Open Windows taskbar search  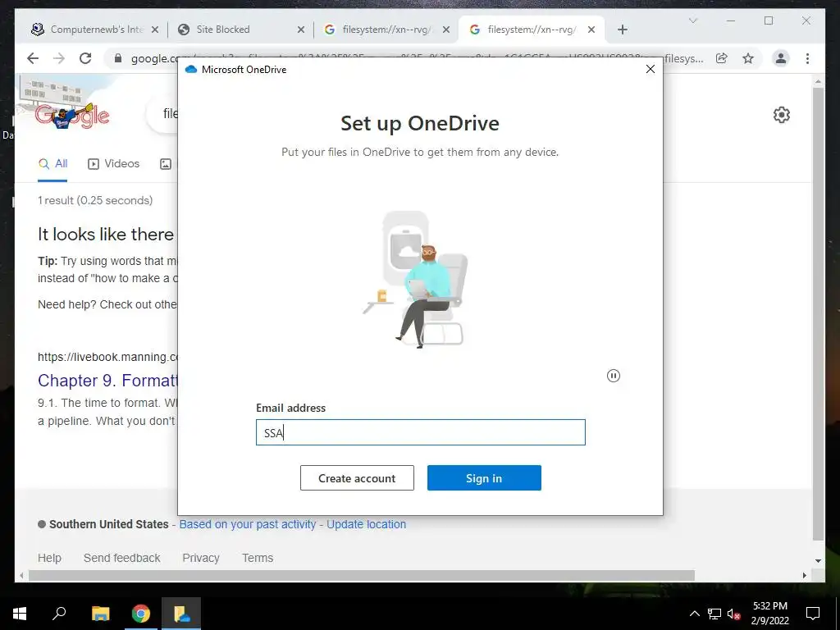pyautogui.click(x=59, y=614)
